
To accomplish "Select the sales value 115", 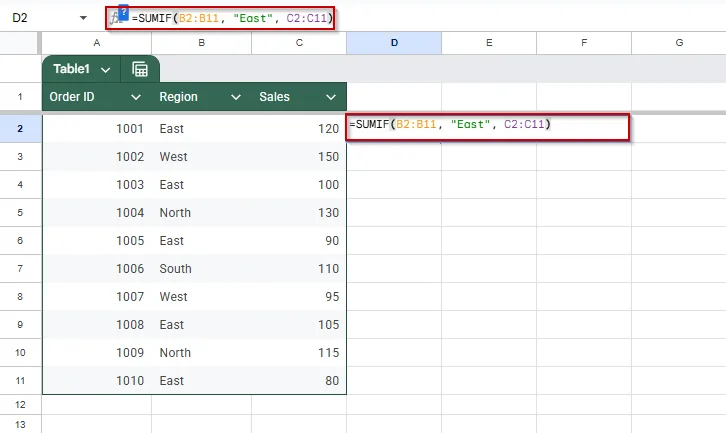I will [x=299, y=352].
